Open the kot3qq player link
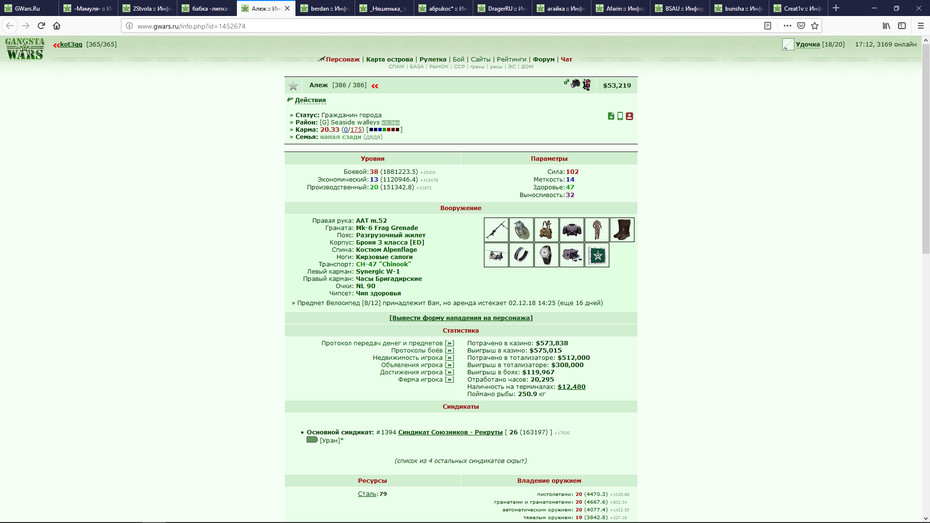 [71, 44]
